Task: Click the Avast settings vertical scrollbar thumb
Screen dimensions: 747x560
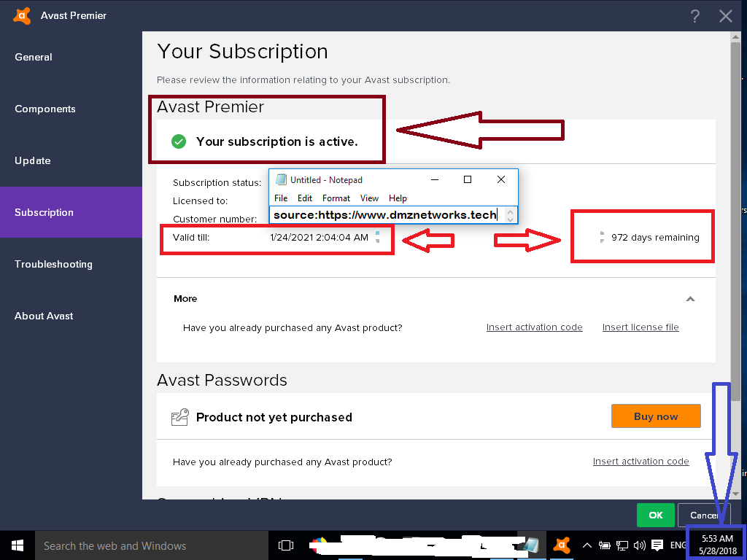Action: (735, 221)
